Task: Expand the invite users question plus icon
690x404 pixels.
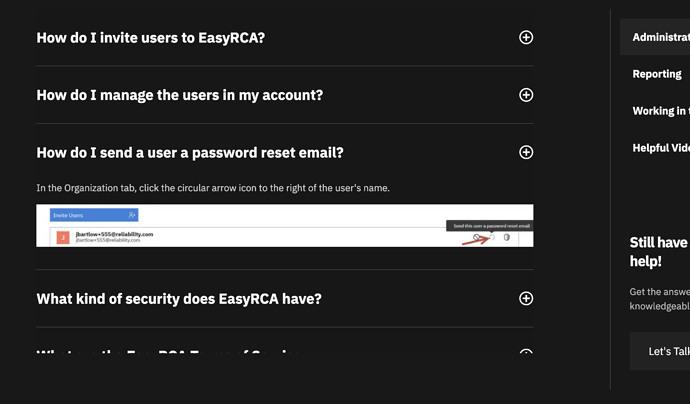Action: pyautogui.click(x=526, y=38)
